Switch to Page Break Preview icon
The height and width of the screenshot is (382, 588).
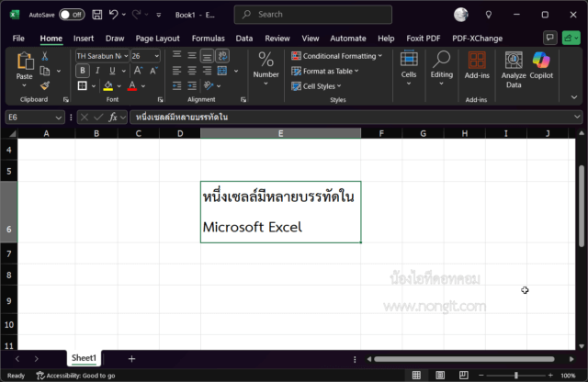click(x=463, y=375)
